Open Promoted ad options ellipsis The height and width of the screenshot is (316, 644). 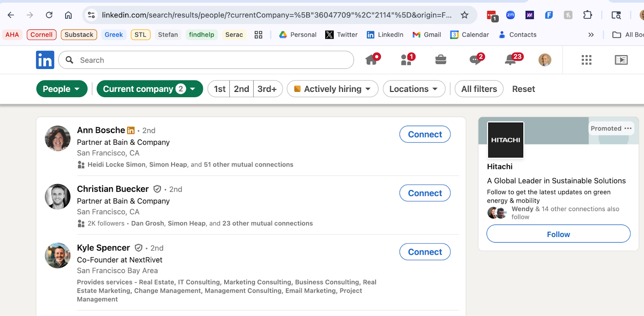click(628, 128)
